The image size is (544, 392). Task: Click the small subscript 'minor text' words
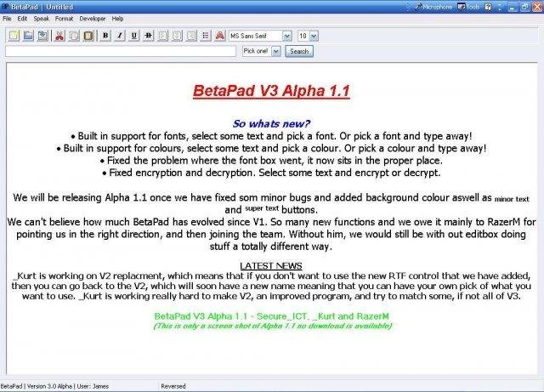point(512,199)
